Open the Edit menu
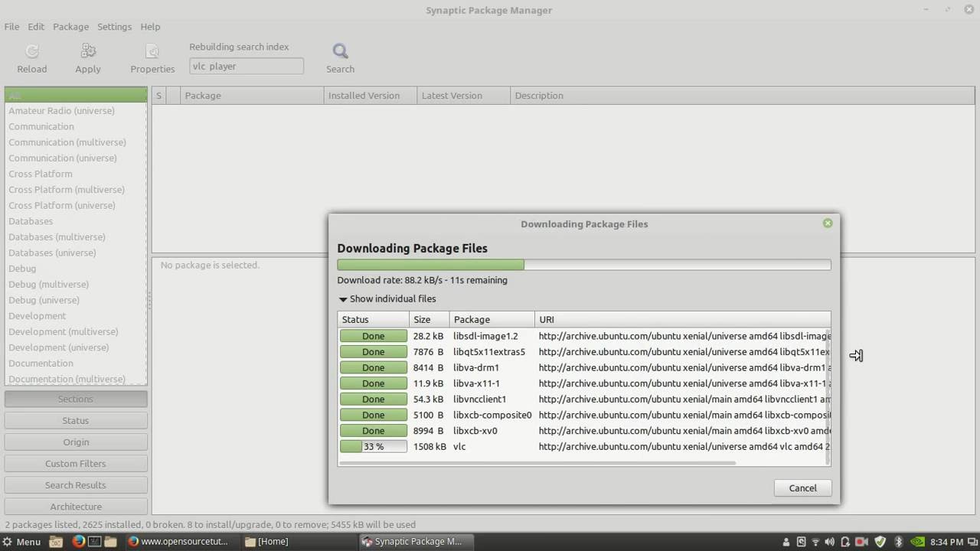 tap(36, 27)
